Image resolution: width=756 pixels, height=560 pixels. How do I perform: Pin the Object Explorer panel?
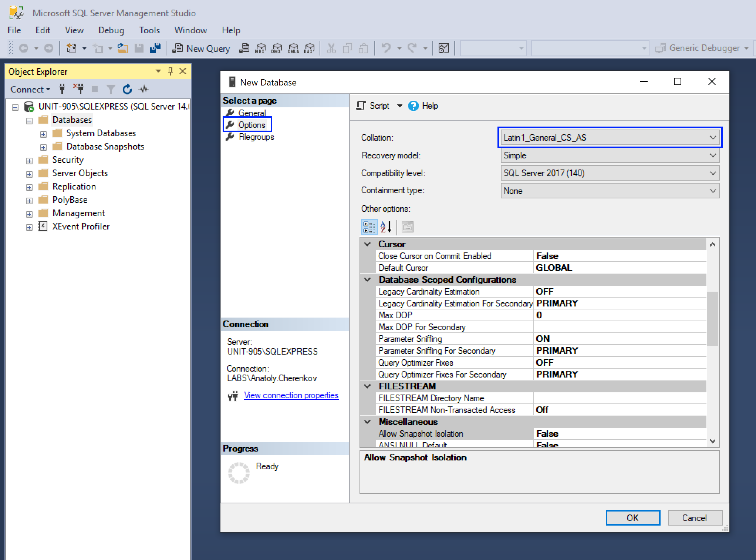tap(171, 71)
